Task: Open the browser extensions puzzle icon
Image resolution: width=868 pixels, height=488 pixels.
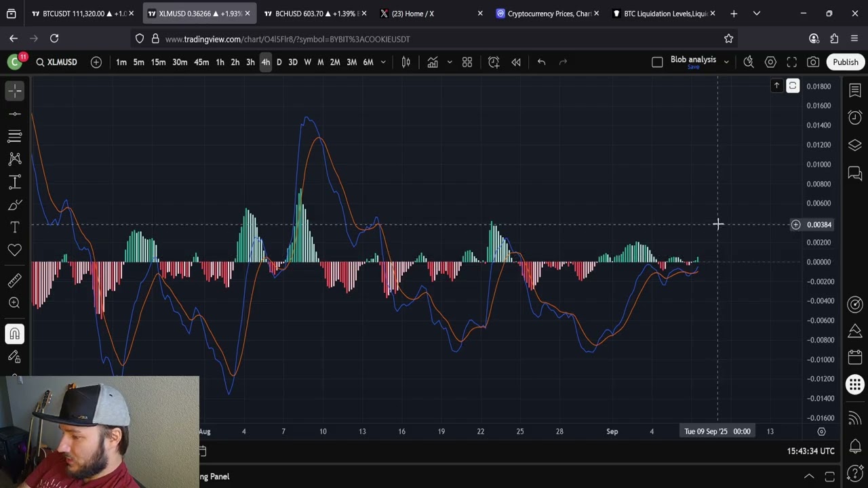Action: 834,39
